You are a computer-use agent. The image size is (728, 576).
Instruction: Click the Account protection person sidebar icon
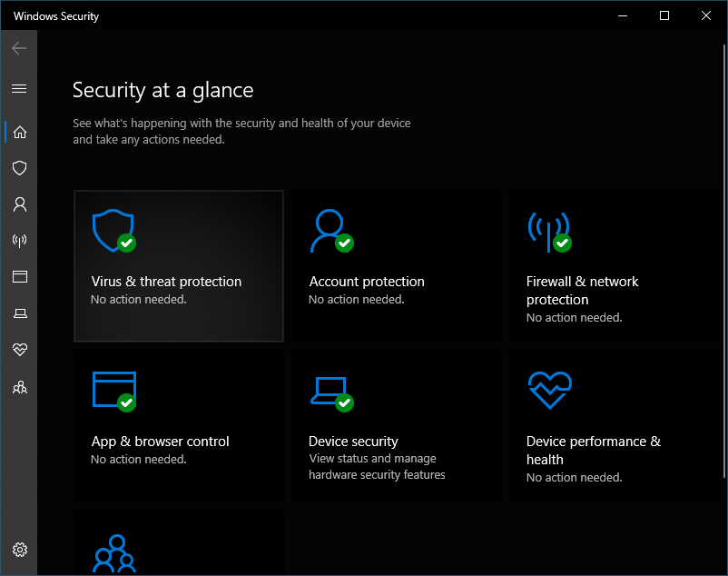[x=19, y=204]
